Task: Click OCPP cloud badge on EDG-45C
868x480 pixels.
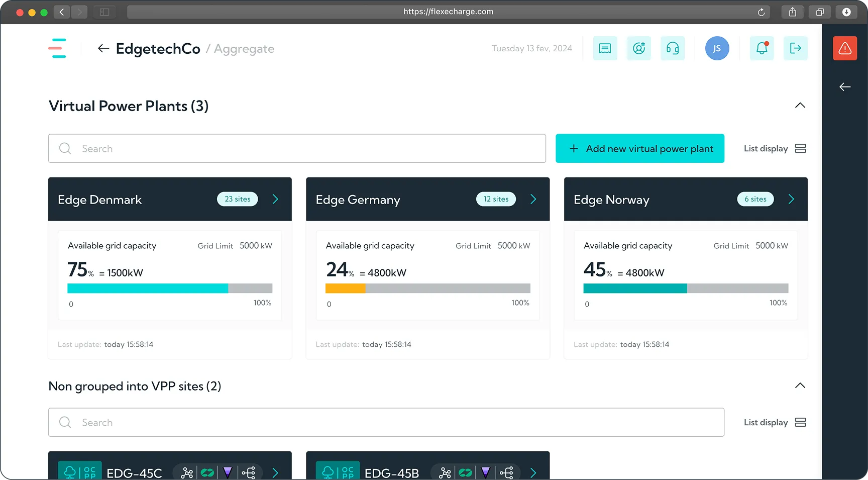Action: pyautogui.click(x=80, y=471)
